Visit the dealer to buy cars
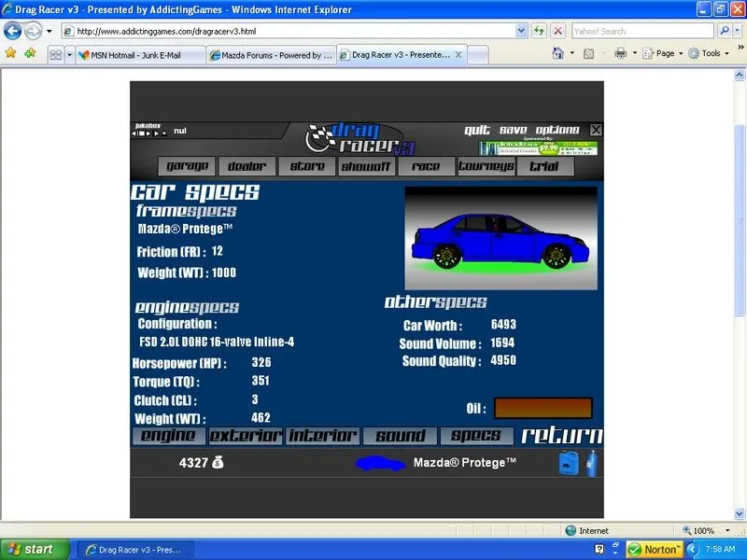 pyautogui.click(x=246, y=165)
